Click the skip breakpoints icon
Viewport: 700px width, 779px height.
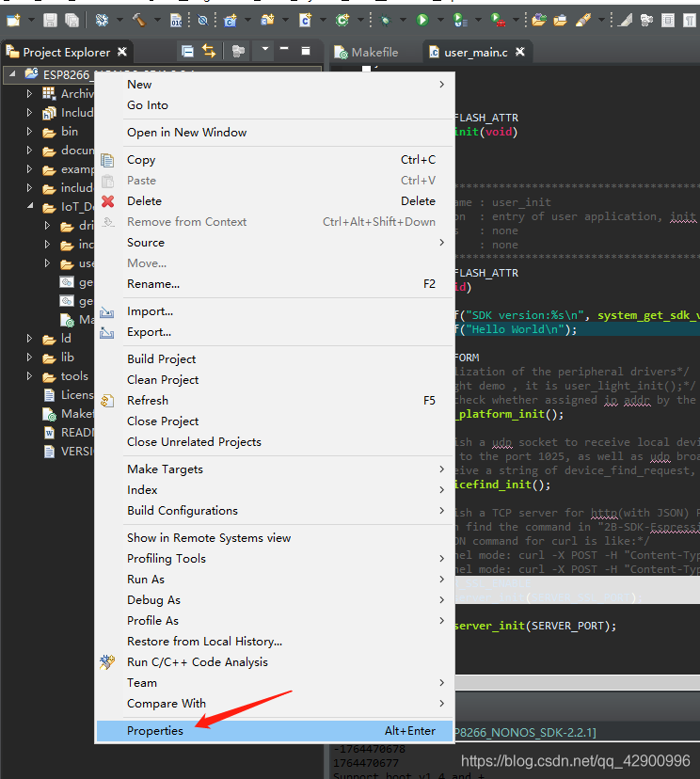tap(202, 21)
